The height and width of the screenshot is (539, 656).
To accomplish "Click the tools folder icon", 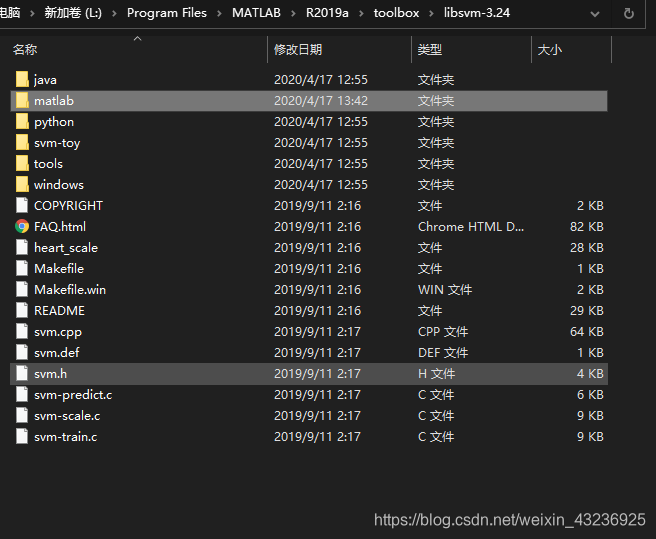I will [x=22, y=163].
